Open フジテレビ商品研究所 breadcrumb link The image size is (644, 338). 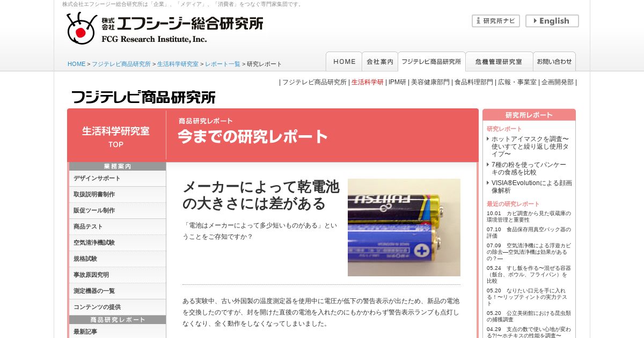click(x=121, y=64)
